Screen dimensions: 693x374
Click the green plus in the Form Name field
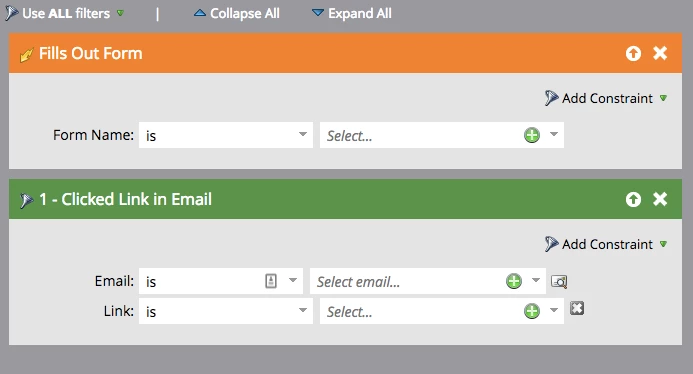coord(532,135)
